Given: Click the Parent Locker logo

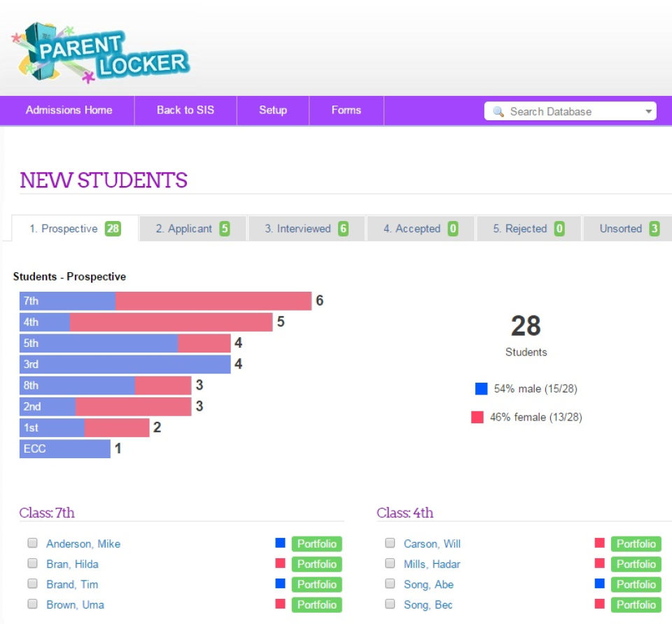Looking at the screenshot, I should [101, 52].
